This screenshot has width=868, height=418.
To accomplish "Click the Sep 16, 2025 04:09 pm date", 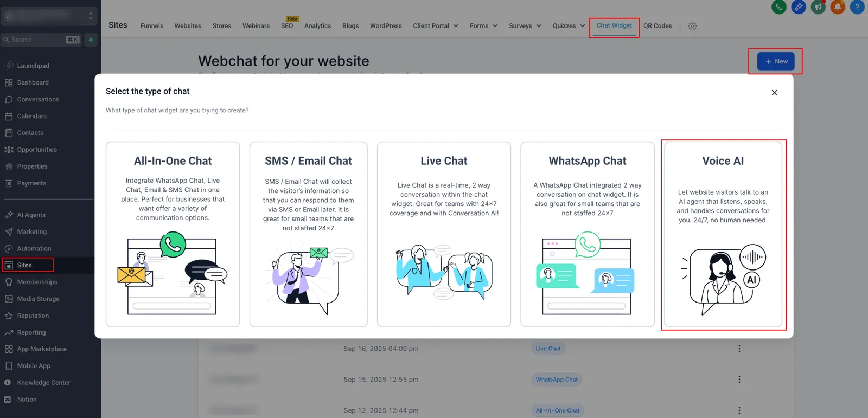I will pyautogui.click(x=381, y=349).
